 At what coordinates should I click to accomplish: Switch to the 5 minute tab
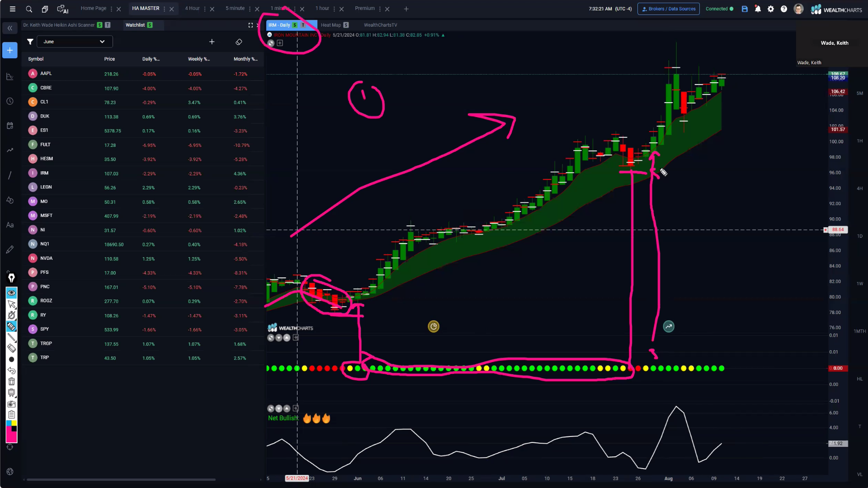tap(235, 8)
